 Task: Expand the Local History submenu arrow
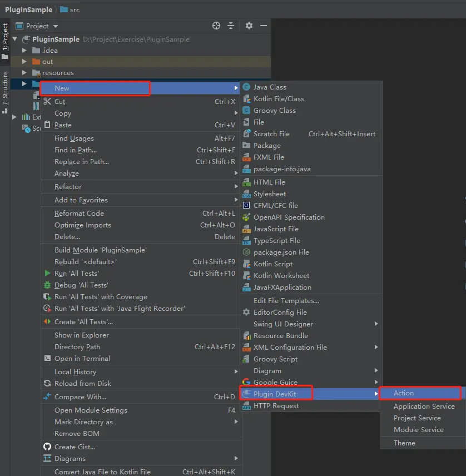pos(236,372)
